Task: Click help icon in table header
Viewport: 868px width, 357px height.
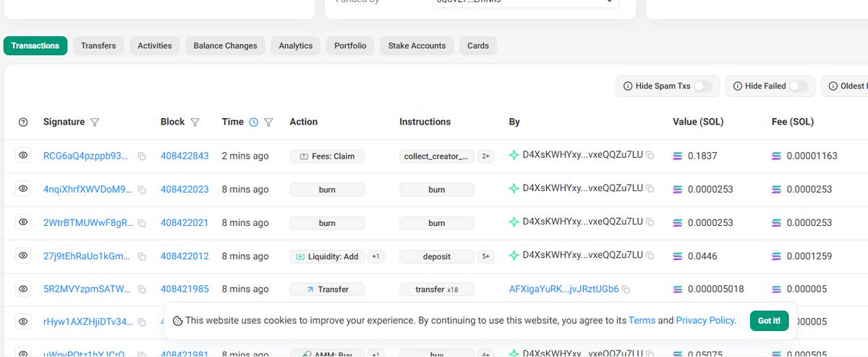Action: click(x=23, y=122)
